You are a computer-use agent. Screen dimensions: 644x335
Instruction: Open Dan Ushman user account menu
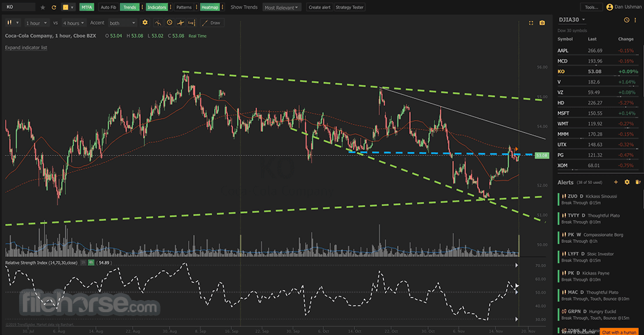coord(623,7)
